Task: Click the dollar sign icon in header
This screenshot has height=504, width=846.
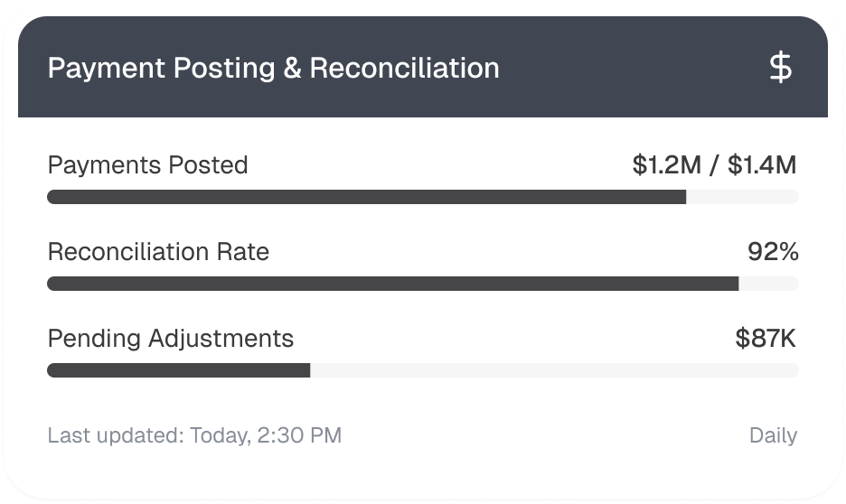Action: (780, 68)
